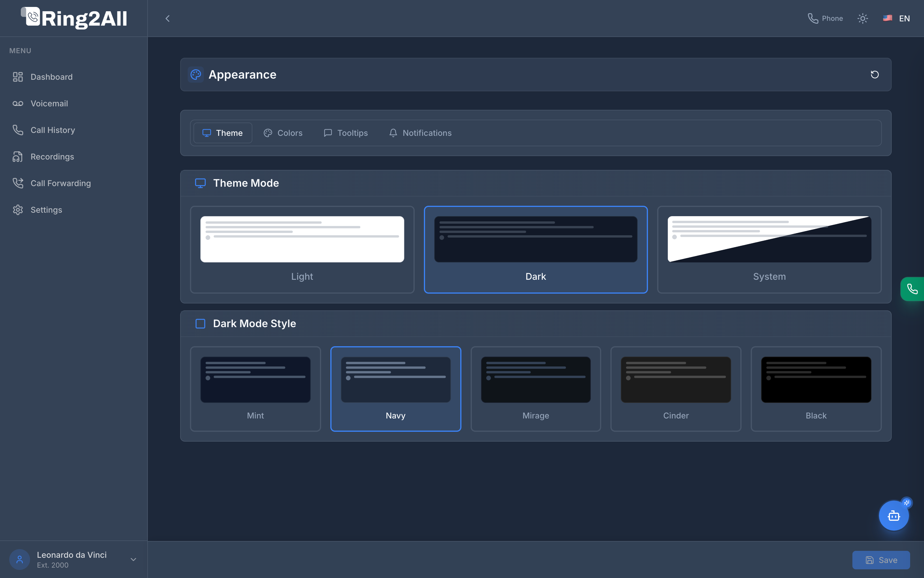This screenshot has width=924, height=578.
Task: Open the AI assistant robot button
Action: coord(894,516)
